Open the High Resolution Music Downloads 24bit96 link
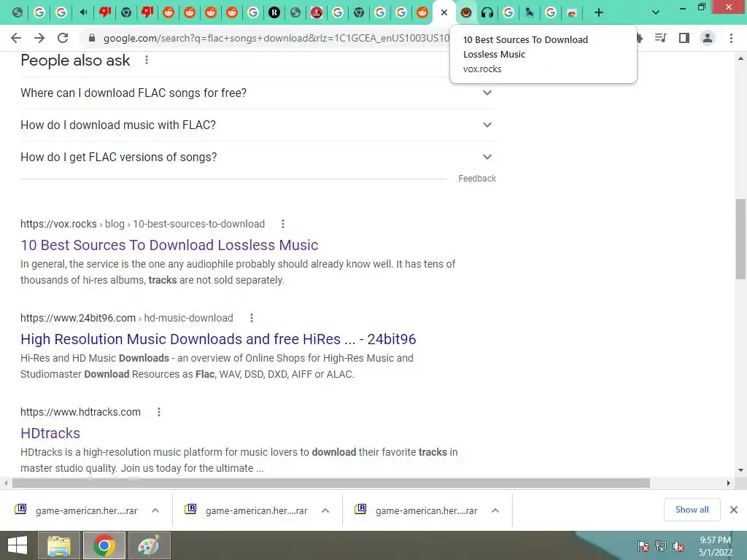This screenshot has width=747, height=560. pyautogui.click(x=218, y=339)
